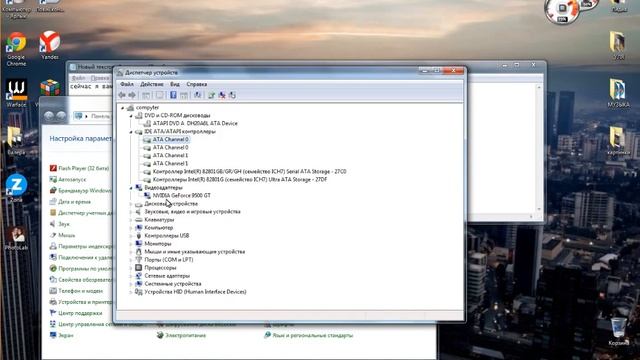
Task: Open the Файл menu in Device Manager
Action: (127, 84)
